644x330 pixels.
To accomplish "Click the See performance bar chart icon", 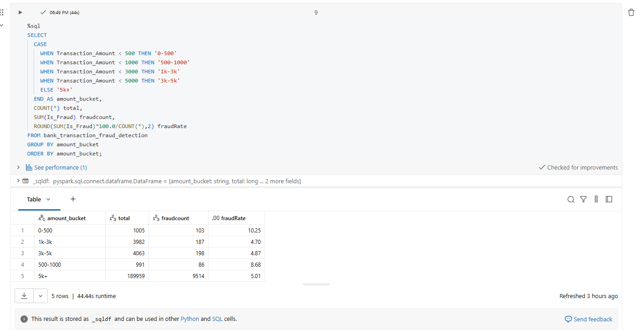I will point(29,167).
